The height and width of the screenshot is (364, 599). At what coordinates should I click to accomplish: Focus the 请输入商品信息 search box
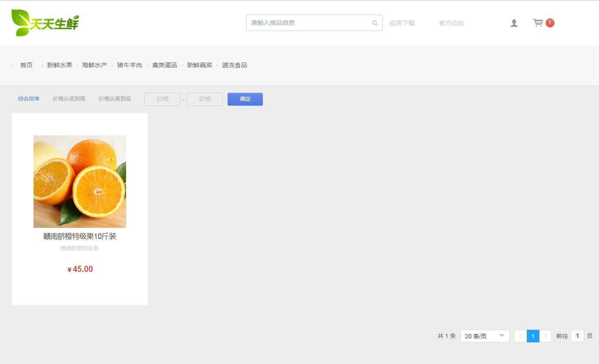pos(314,23)
